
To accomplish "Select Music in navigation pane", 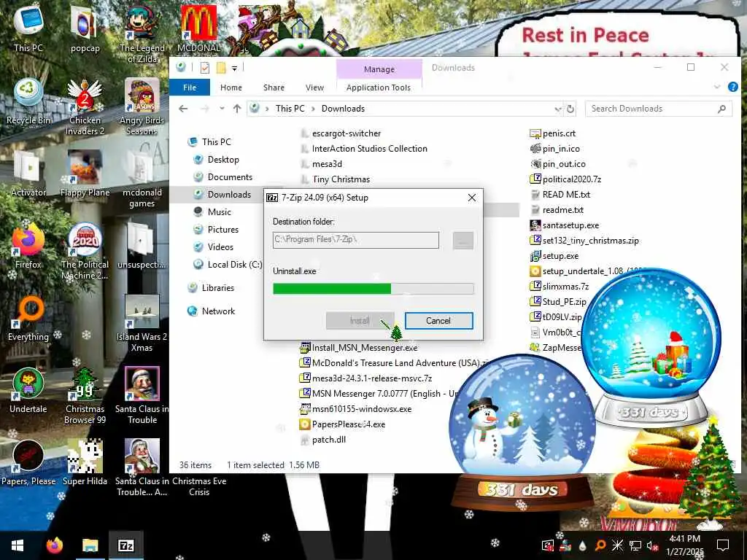I will (219, 212).
